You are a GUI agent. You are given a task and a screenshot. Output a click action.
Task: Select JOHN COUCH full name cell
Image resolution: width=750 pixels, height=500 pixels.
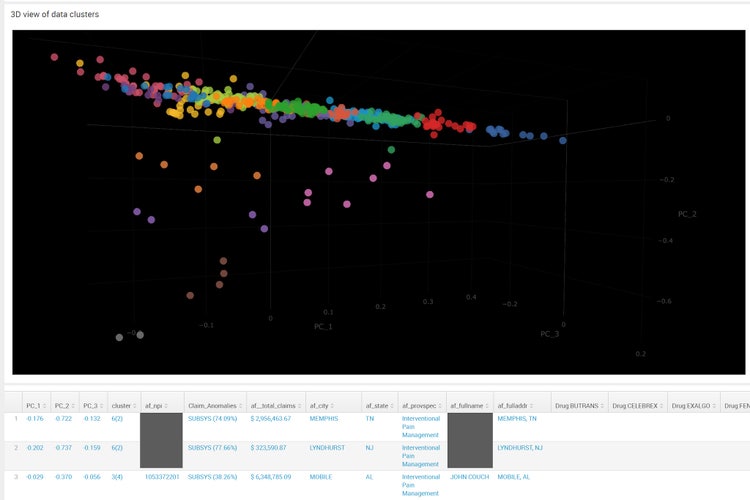click(469, 477)
